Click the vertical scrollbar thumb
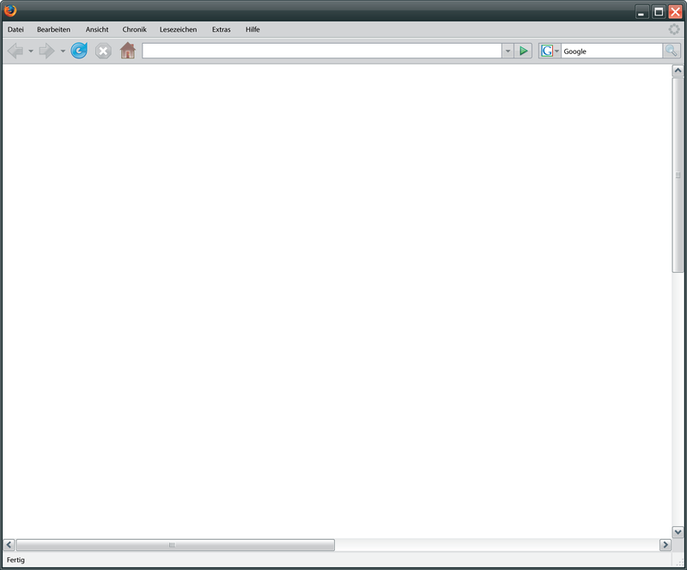The image size is (687, 570). tap(678, 175)
